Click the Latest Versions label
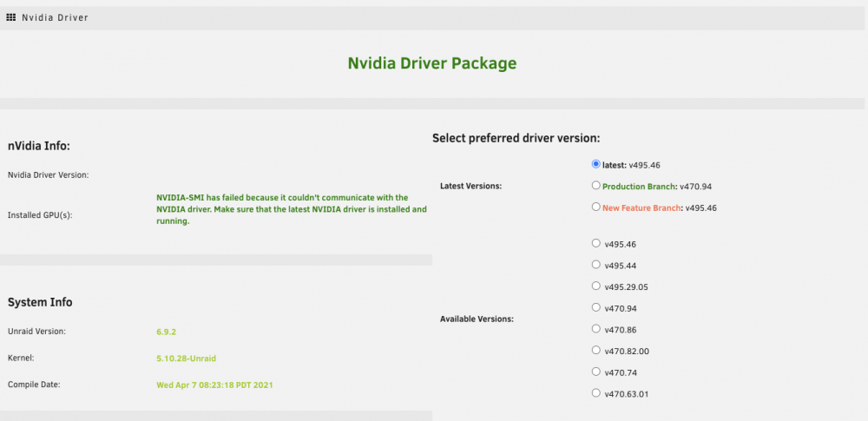The height and width of the screenshot is (421, 868). pos(470,186)
